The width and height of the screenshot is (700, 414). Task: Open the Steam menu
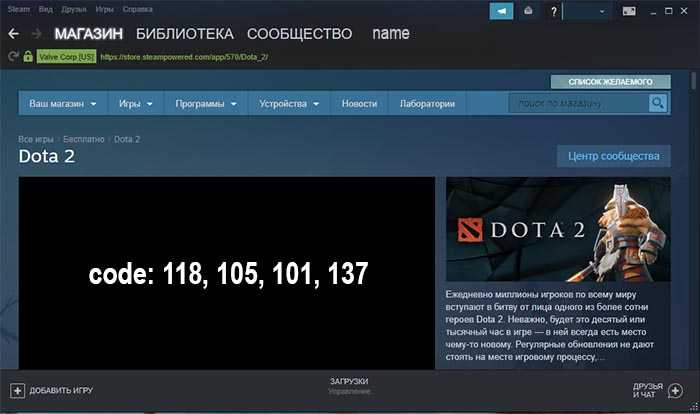point(19,9)
